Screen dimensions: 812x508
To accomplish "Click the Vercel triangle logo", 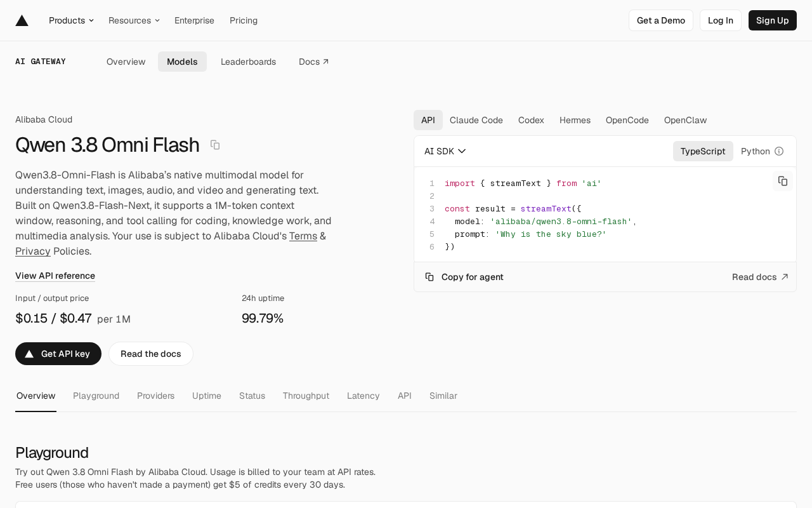I will point(22,20).
